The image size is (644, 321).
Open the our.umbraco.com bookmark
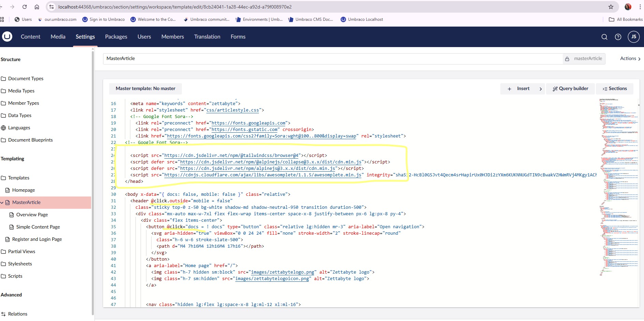click(57, 19)
